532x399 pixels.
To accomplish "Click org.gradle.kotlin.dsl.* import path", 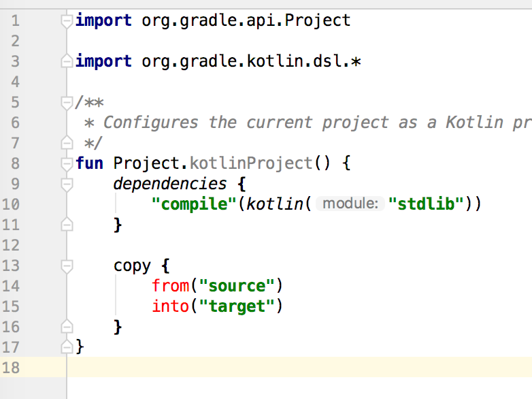I will (251, 62).
